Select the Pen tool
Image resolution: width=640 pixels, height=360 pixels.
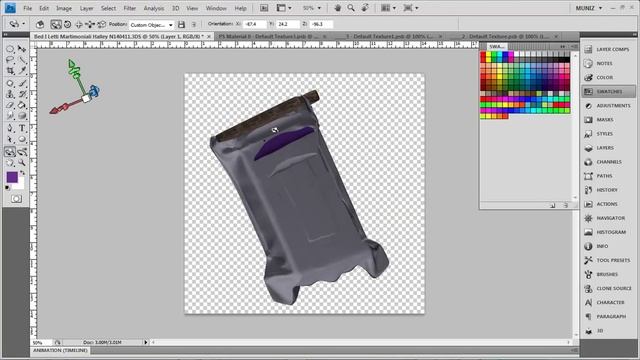10,129
